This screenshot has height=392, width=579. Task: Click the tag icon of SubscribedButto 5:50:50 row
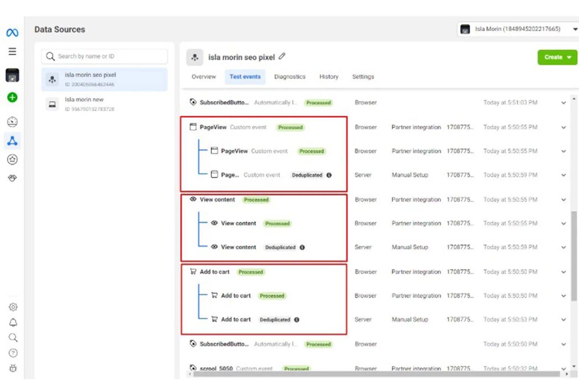tap(193, 344)
